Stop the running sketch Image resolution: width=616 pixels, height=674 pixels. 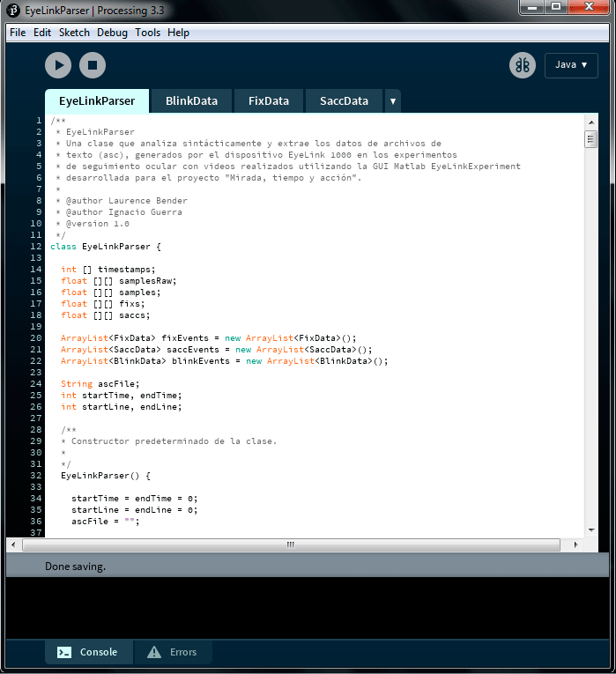[x=93, y=65]
